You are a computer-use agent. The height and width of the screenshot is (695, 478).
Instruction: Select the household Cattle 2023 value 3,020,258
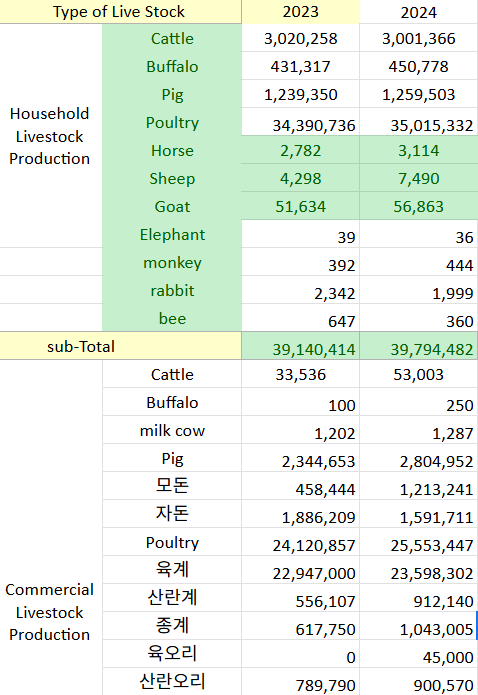(301, 38)
